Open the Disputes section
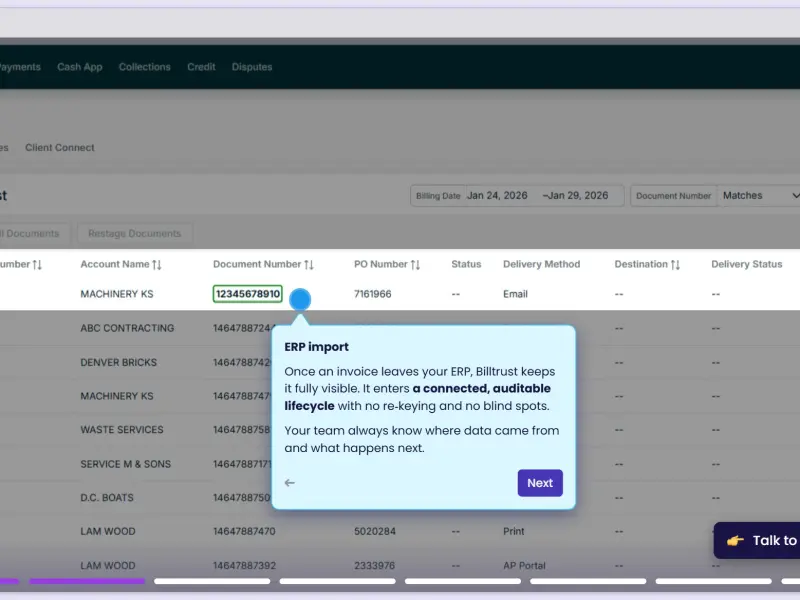 click(x=252, y=67)
